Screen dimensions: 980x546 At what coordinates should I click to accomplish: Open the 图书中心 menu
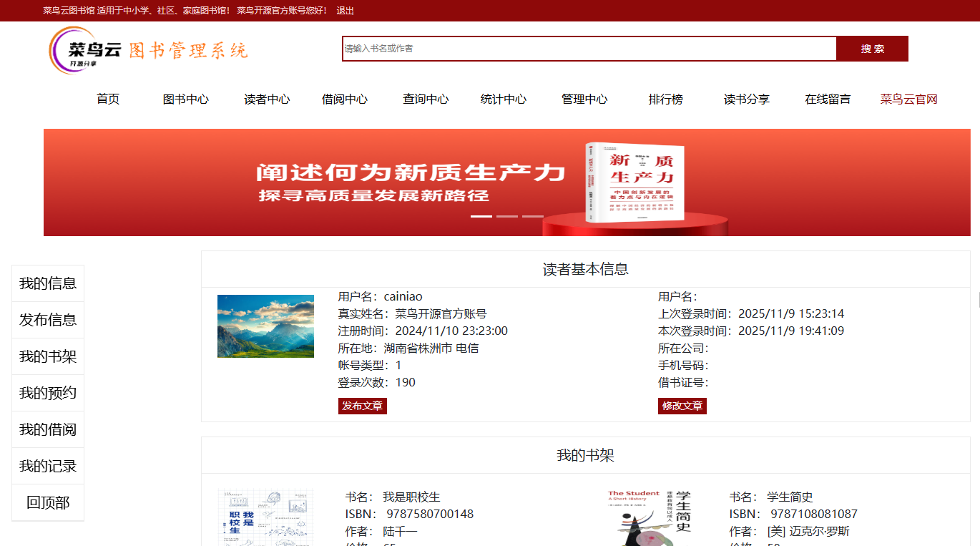pos(186,99)
